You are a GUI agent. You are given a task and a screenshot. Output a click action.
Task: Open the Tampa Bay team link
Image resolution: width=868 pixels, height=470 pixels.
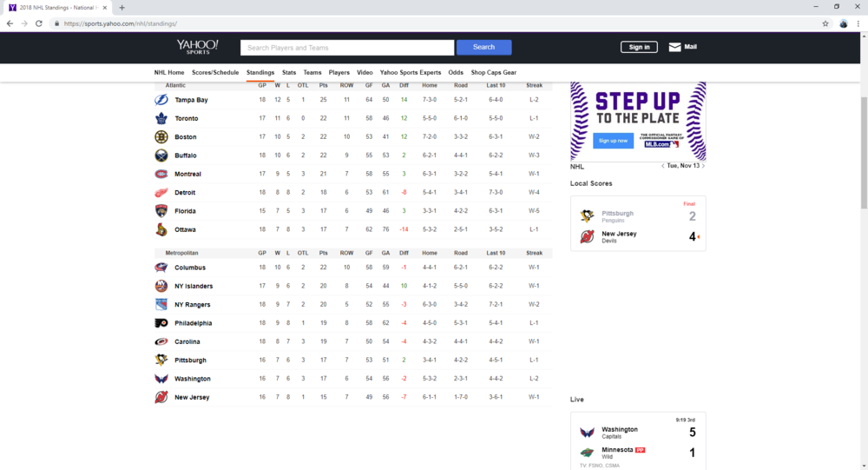191,100
